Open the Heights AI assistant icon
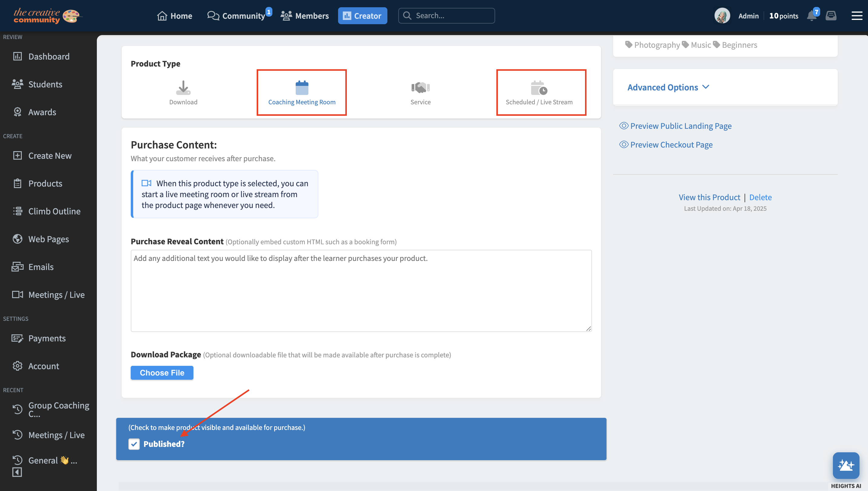Image resolution: width=868 pixels, height=491 pixels. pyautogui.click(x=846, y=465)
